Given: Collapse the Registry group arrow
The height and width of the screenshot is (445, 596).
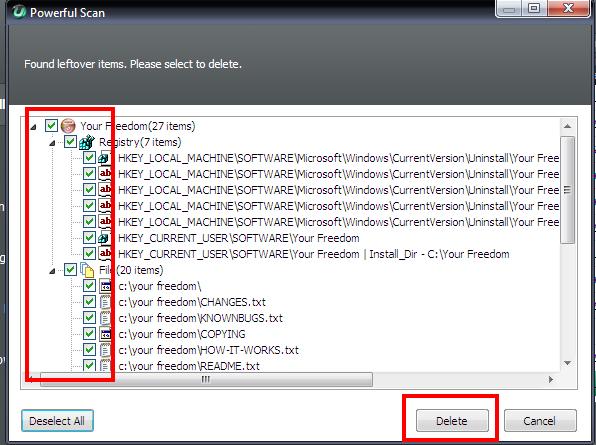Looking at the screenshot, I should tap(52, 143).
